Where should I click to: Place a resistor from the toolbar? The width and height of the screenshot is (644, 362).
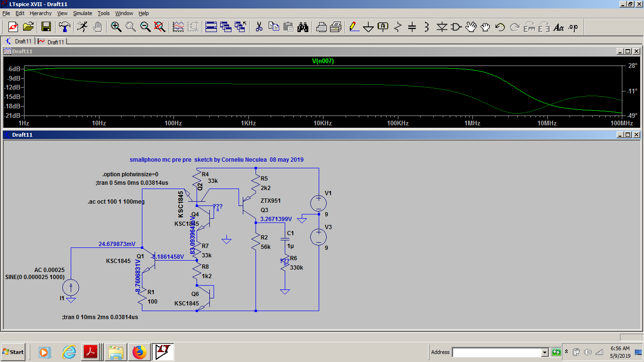(398, 27)
